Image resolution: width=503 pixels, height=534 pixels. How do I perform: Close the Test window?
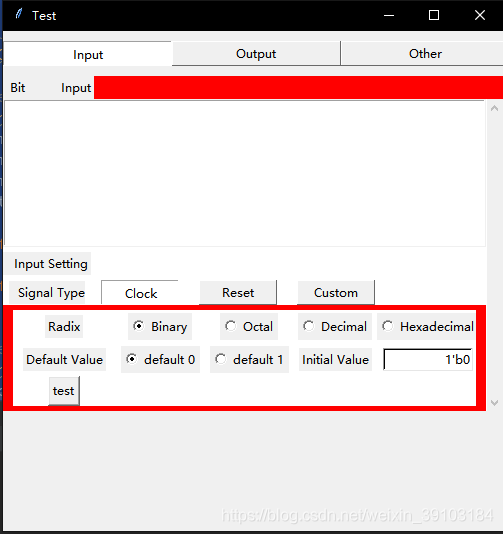tap(480, 15)
